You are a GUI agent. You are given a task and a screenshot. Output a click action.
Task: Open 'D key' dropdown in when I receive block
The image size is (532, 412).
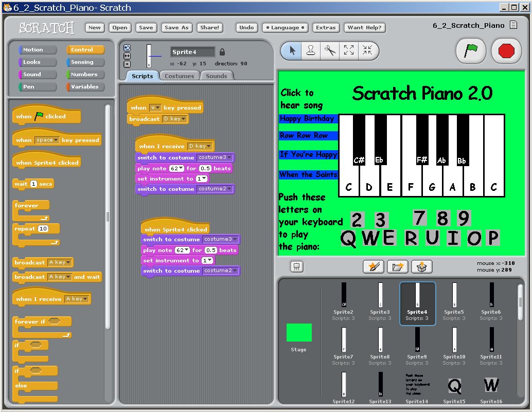pyautogui.click(x=200, y=146)
